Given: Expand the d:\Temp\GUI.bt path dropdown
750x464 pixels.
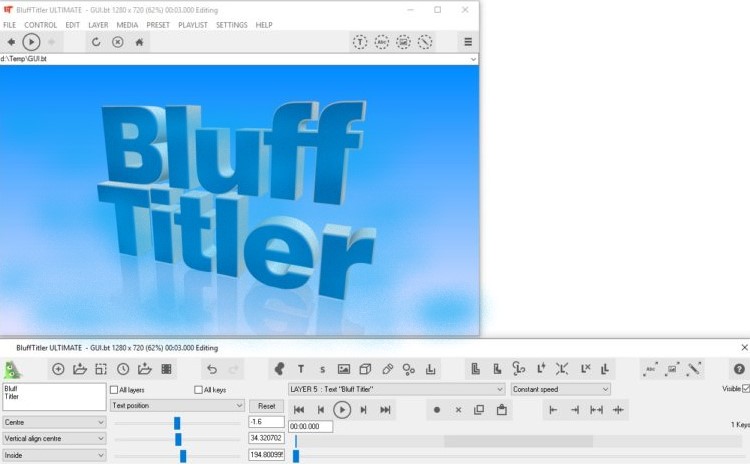Looking at the screenshot, I should click(473, 59).
